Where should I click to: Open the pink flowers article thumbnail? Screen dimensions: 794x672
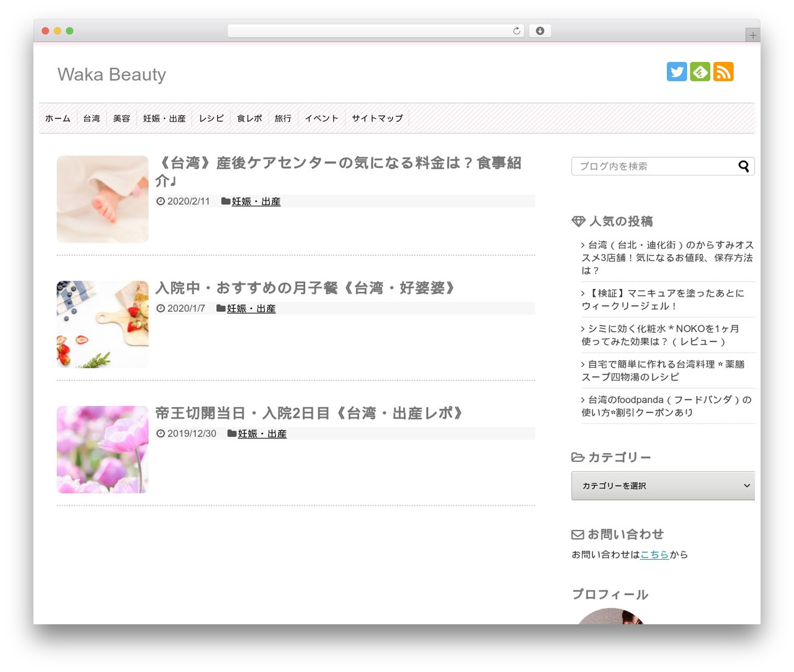point(102,449)
